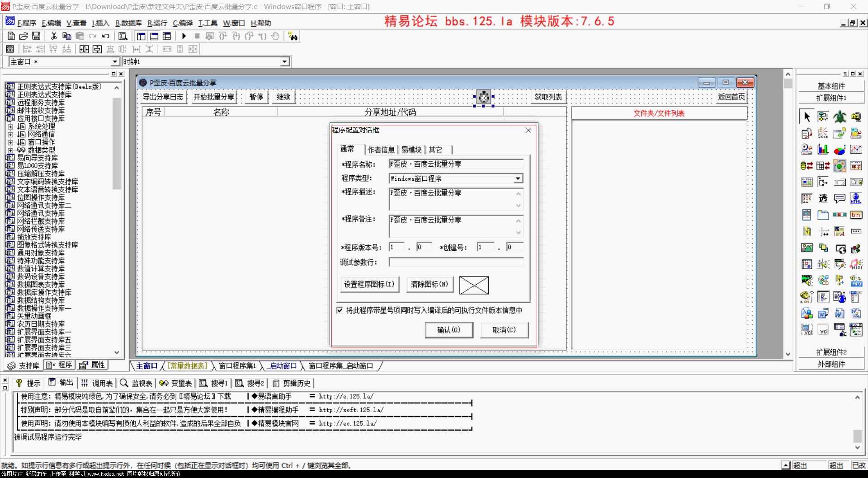Click the 调试参数行 input field

tap(456, 262)
